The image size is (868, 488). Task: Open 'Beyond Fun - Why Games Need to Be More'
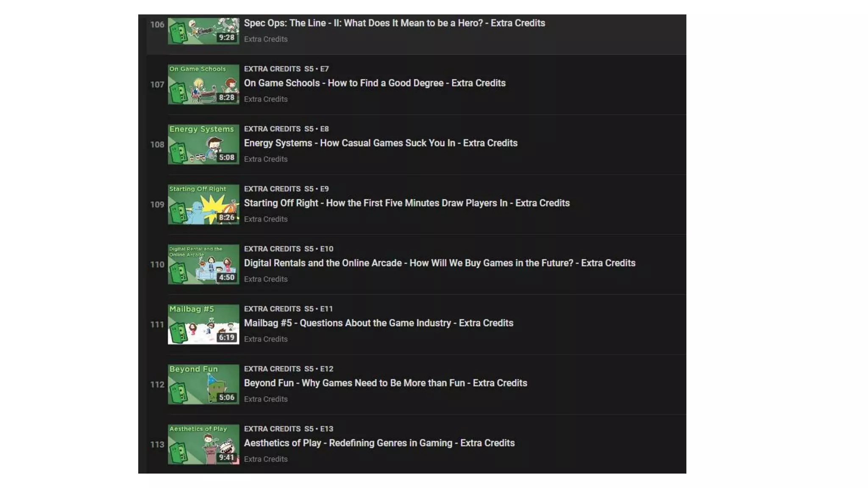385,383
